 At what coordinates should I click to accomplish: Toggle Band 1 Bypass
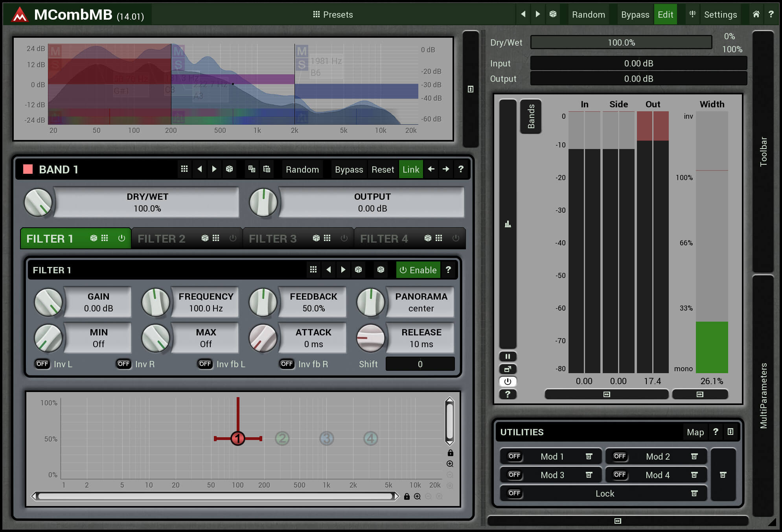(349, 169)
